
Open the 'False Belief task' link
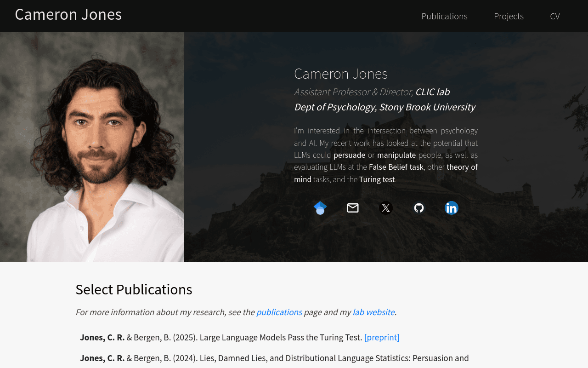tap(396, 167)
